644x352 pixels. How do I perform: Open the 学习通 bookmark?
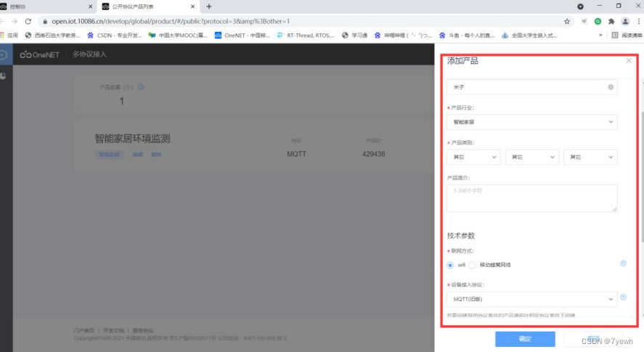tap(355, 36)
